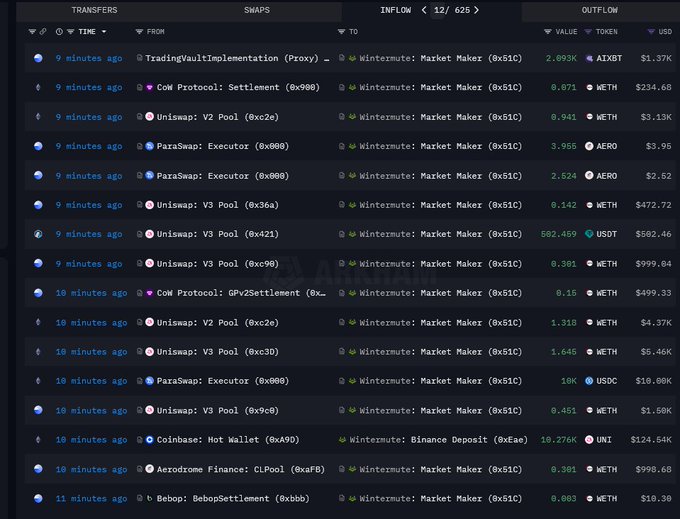The width and height of the screenshot is (680, 519).
Task: Click Base chain icon in BebopSettlement row
Action: 38,499
